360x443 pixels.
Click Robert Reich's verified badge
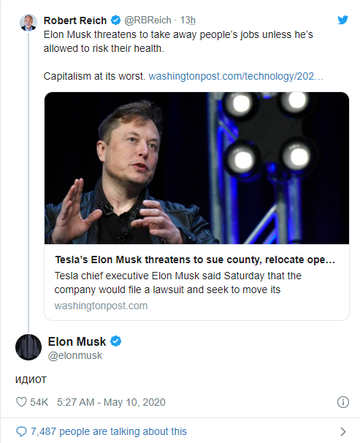pos(115,20)
